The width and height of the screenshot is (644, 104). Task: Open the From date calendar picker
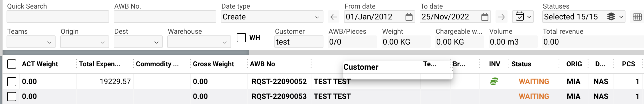tap(409, 17)
